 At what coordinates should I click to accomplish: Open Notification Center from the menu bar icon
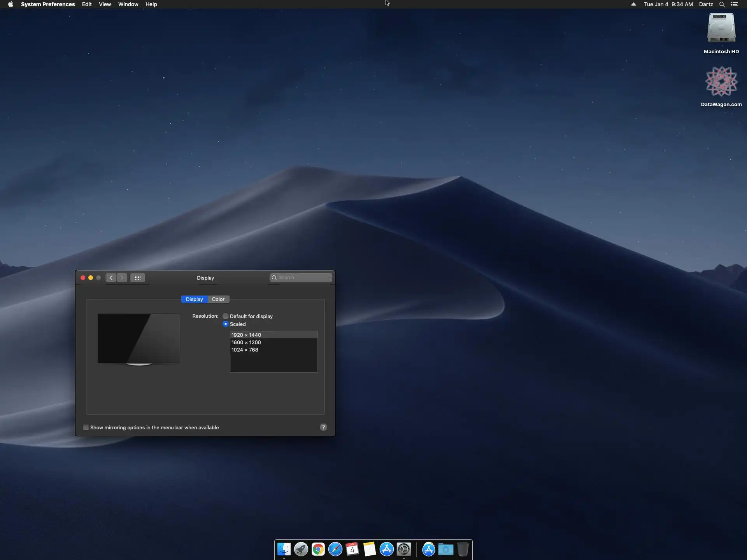(735, 4)
